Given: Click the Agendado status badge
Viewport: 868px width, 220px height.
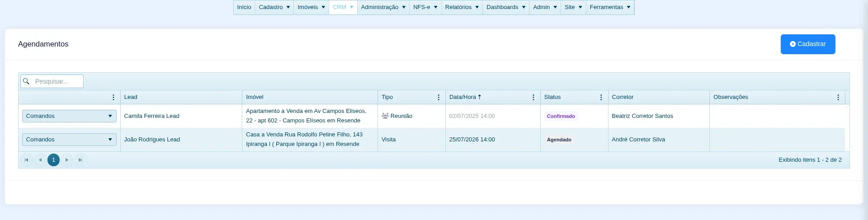Looking at the screenshot, I should pyautogui.click(x=559, y=140).
